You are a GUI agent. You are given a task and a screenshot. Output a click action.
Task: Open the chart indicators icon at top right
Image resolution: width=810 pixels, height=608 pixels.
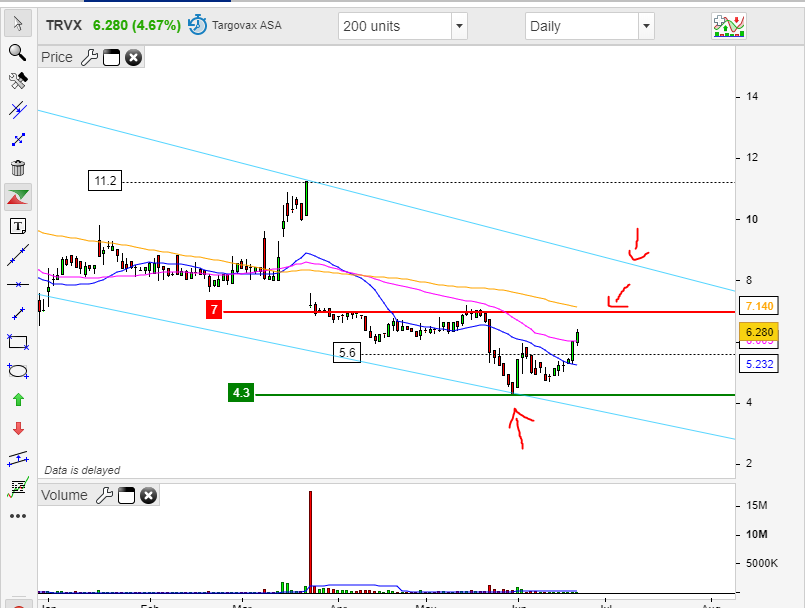click(x=729, y=26)
